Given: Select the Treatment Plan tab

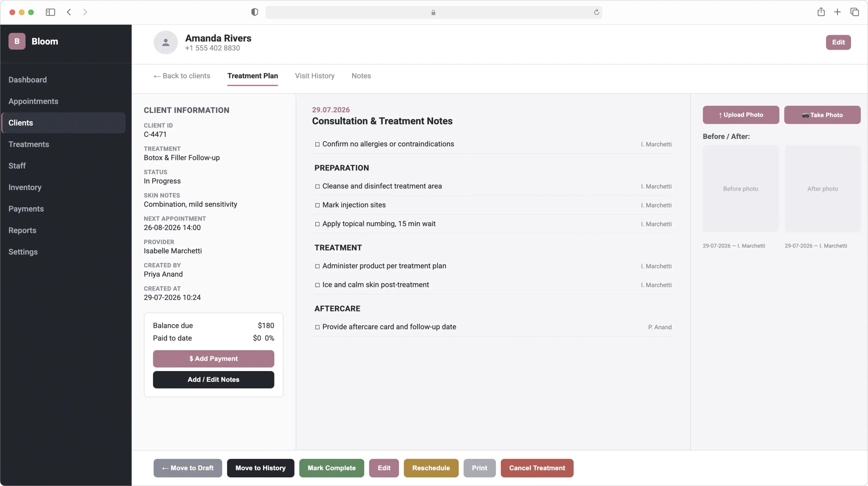Looking at the screenshot, I should (252, 76).
